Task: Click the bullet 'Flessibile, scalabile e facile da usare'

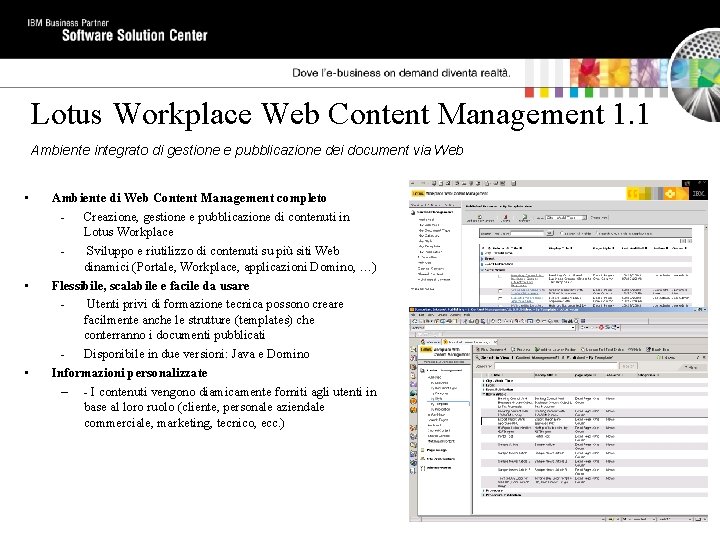Action: pyautogui.click(x=150, y=286)
